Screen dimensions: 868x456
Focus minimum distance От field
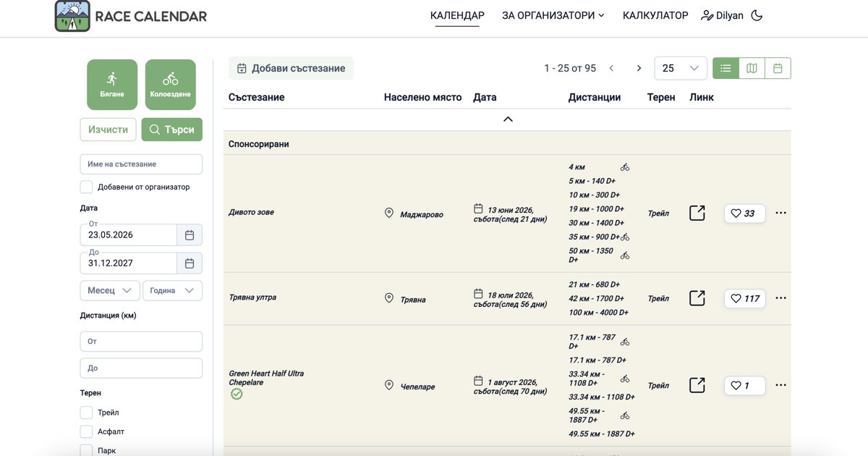(x=141, y=341)
